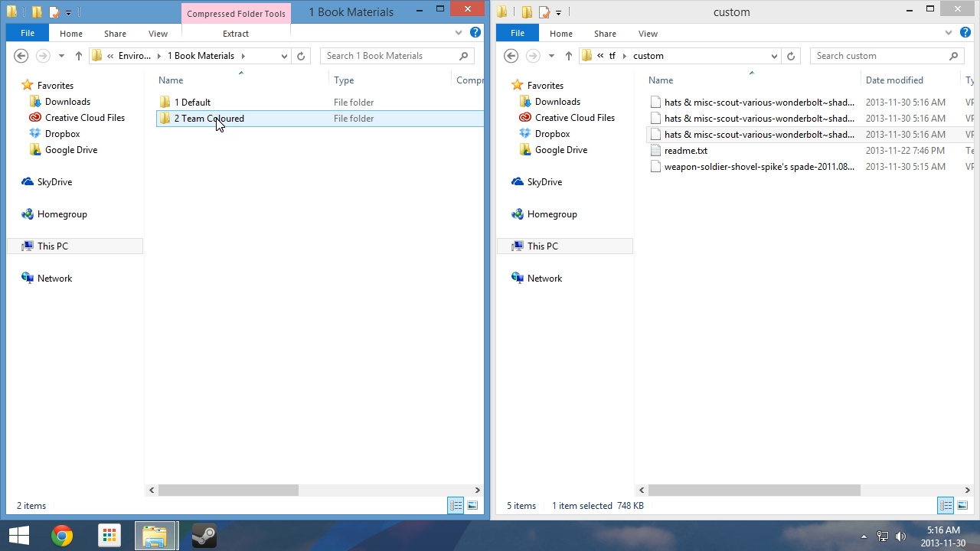The image size is (980, 551).
Task: Open Share tab in the custom window
Action: point(605,34)
